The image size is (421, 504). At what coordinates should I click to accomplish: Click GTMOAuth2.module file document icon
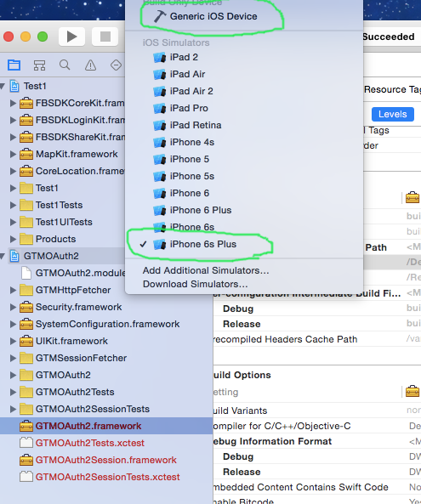(x=26, y=273)
